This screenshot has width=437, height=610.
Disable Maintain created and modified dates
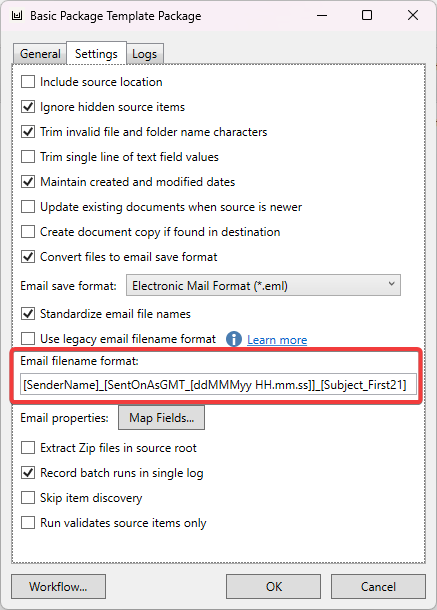tap(28, 182)
